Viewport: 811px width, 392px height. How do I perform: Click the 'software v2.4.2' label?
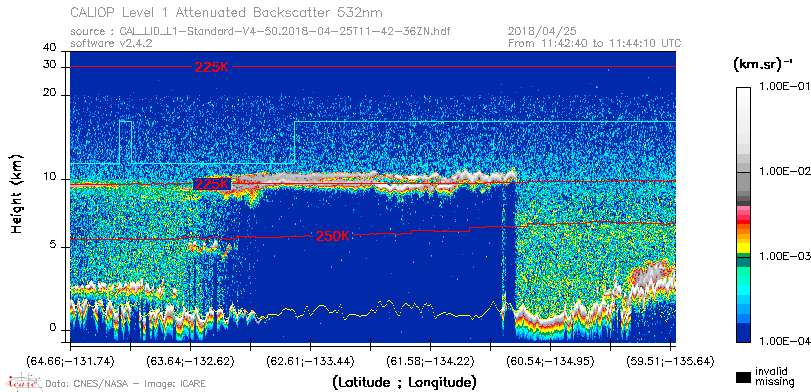pos(111,43)
